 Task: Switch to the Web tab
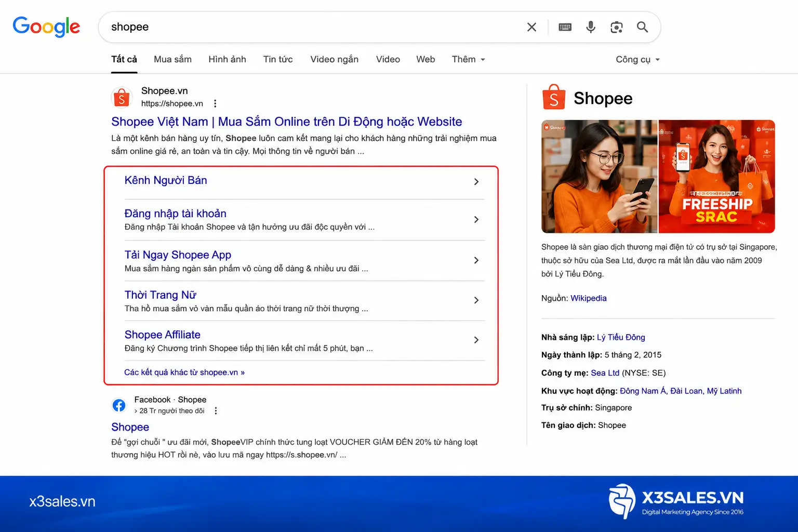click(x=425, y=59)
